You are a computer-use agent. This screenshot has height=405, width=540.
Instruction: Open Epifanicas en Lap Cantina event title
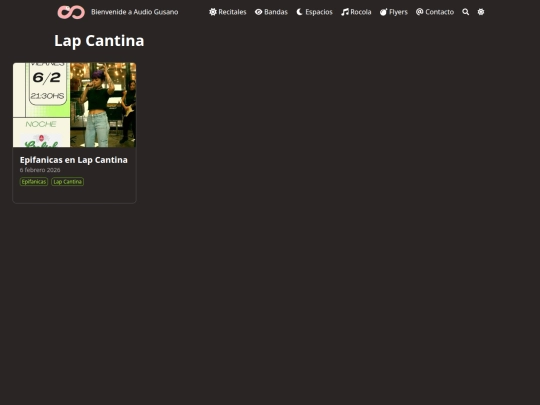coord(74,160)
